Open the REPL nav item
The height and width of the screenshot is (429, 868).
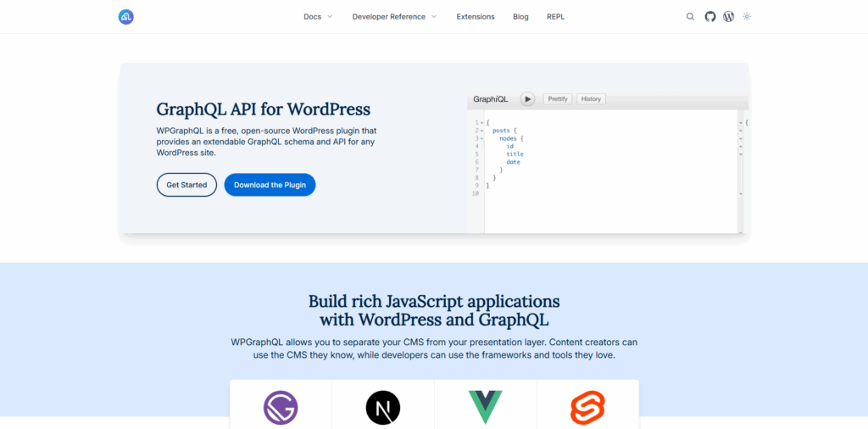click(556, 17)
